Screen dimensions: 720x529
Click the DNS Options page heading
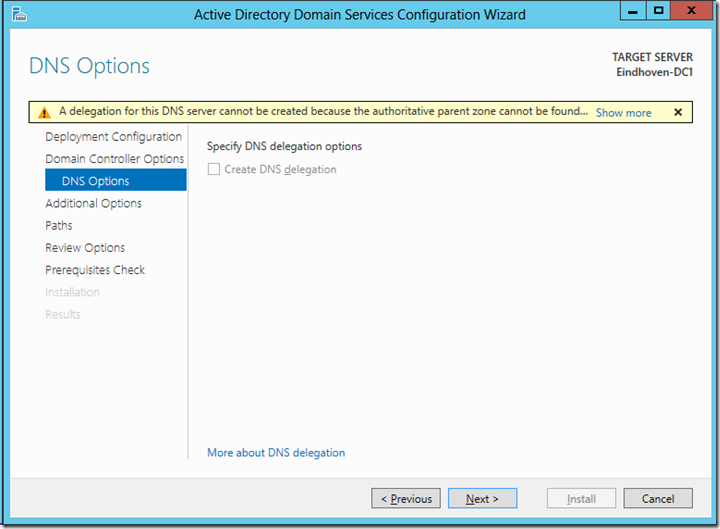tap(89, 66)
